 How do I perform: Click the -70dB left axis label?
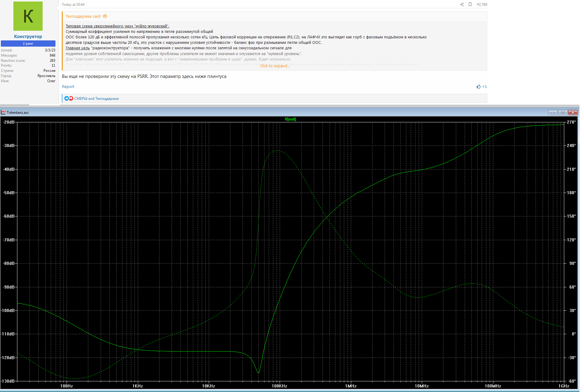click(9, 240)
